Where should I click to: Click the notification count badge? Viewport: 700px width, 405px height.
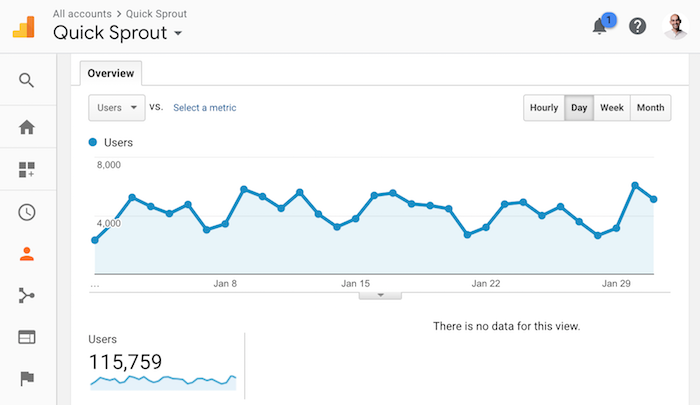pyautogui.click(x=609, y=20)
